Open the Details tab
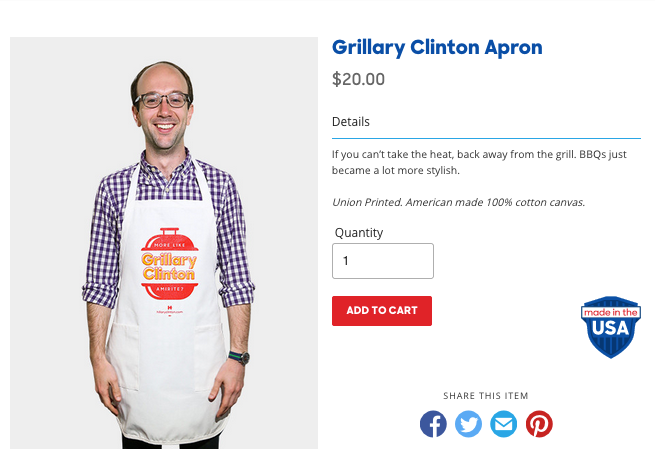Image resolution: width=655 pixels, height=456 pixels. click(350, 122)
